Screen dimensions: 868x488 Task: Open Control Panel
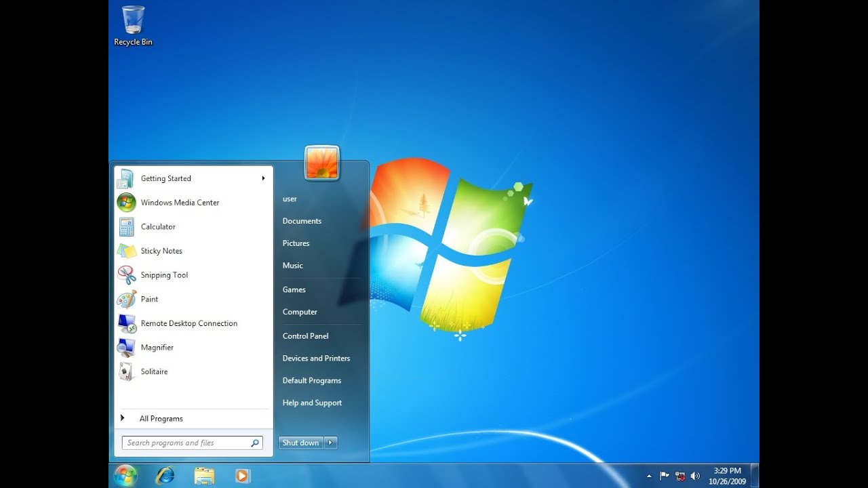pos(305,336)
